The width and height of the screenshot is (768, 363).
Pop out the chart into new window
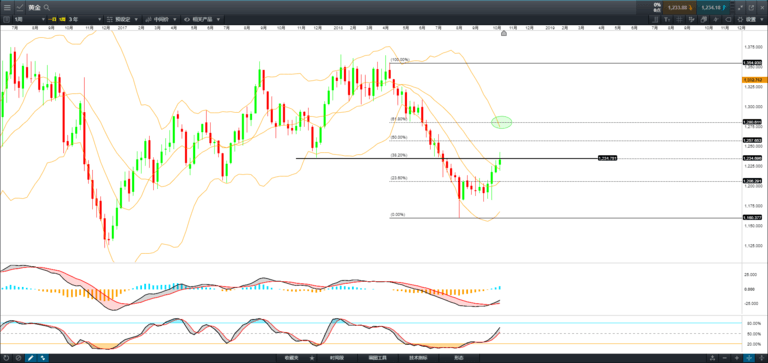[x=751, y=8]
